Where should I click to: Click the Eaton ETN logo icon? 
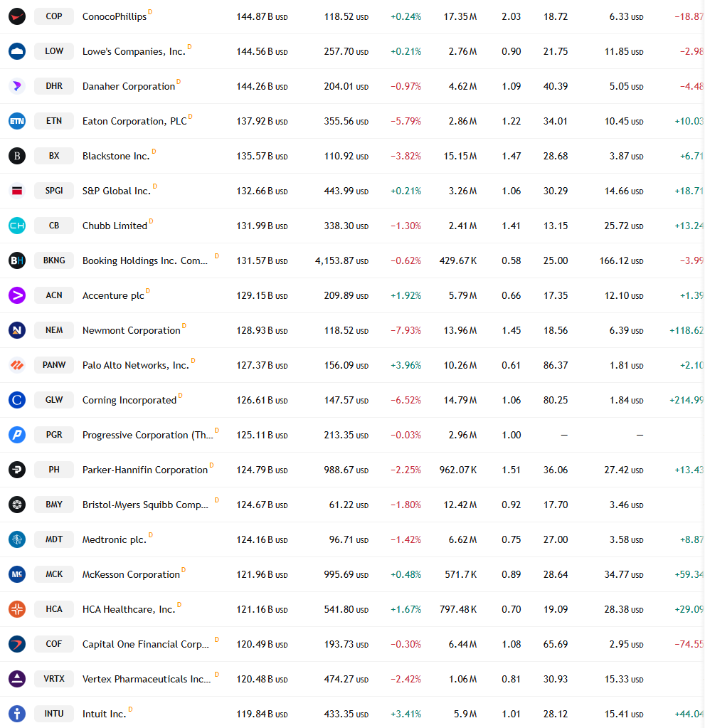coord(17,121)
